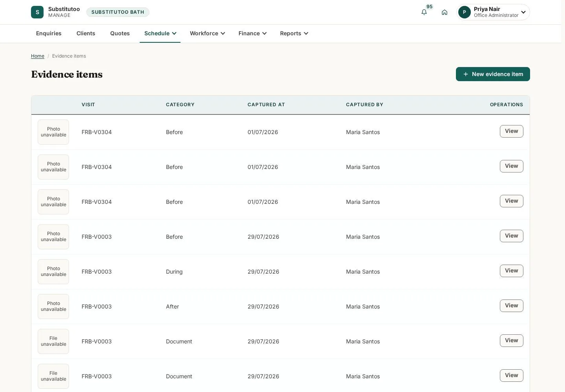Open the Clients section
This screenshot has width=565, height=392.
coord(86,33)
